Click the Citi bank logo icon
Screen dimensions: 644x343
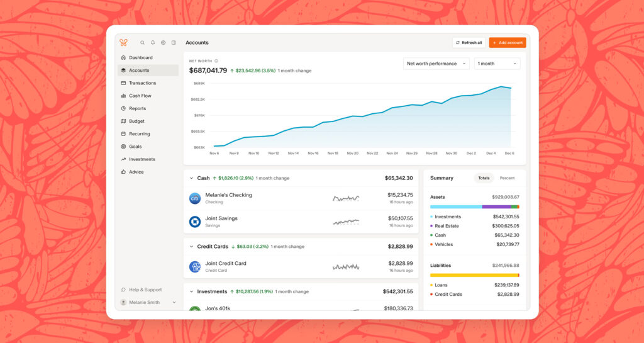click(195, 198)
